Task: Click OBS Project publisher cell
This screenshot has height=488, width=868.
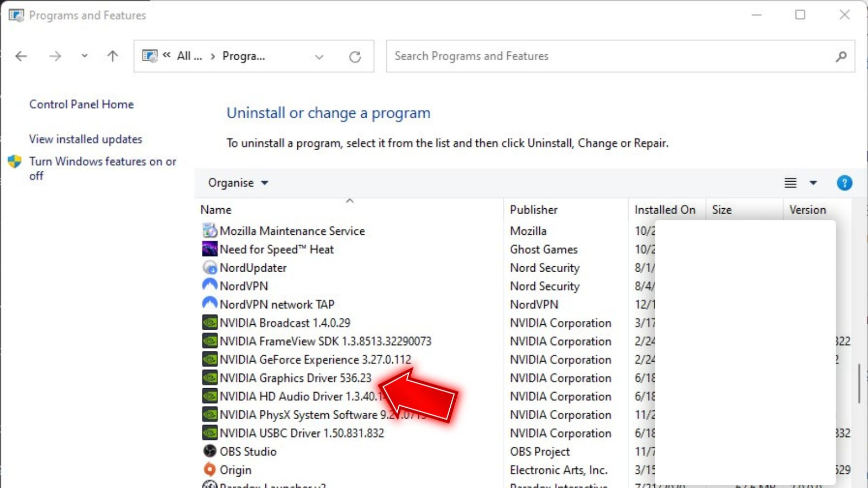Action: (540, 452)
